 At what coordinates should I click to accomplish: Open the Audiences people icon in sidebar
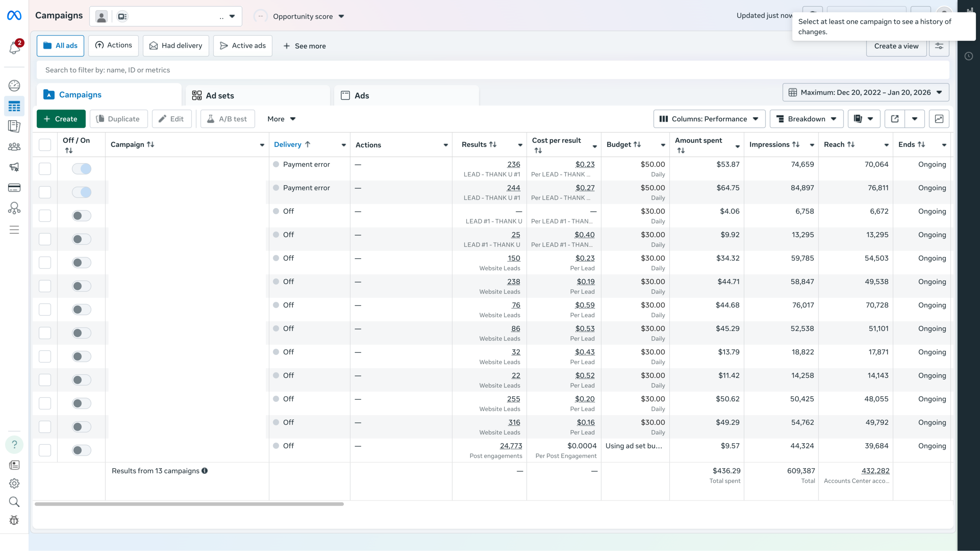click(x=14, y=147)
